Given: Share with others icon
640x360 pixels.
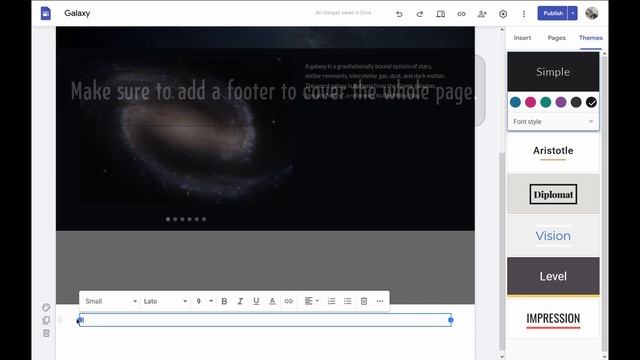Looking at the screenshot, I should [482, 14].
